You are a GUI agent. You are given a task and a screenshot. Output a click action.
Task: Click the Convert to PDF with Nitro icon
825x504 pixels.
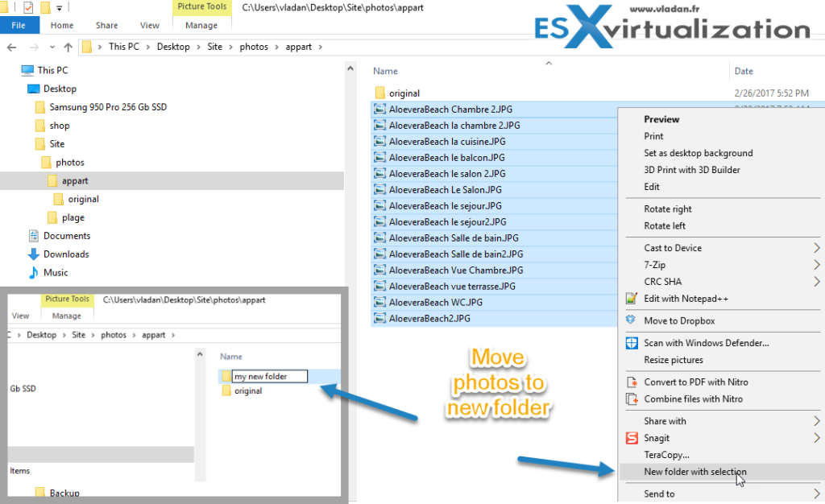tap(632, 382)
